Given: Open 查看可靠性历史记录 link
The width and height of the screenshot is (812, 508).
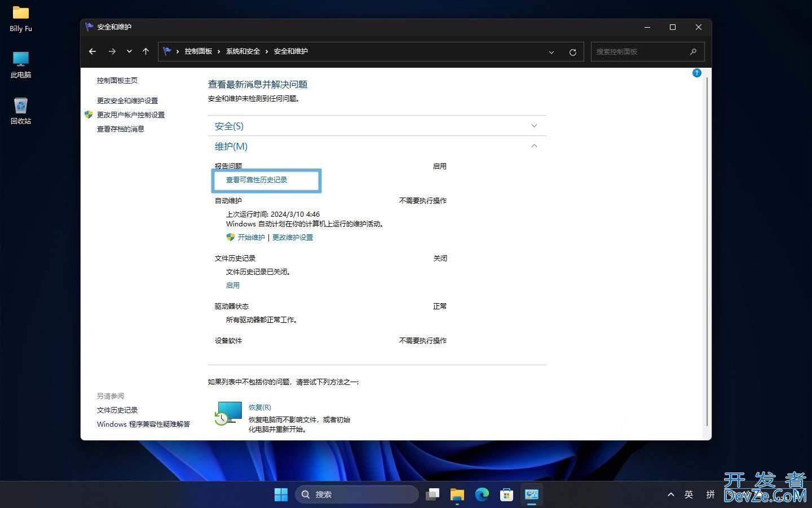Looking at the screenshot, I should click(257, 180).
